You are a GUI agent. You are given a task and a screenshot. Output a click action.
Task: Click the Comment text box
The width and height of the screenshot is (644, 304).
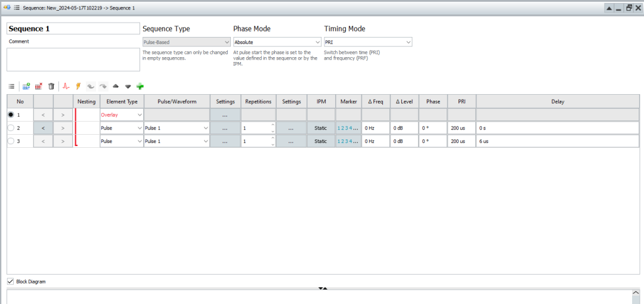73,60
